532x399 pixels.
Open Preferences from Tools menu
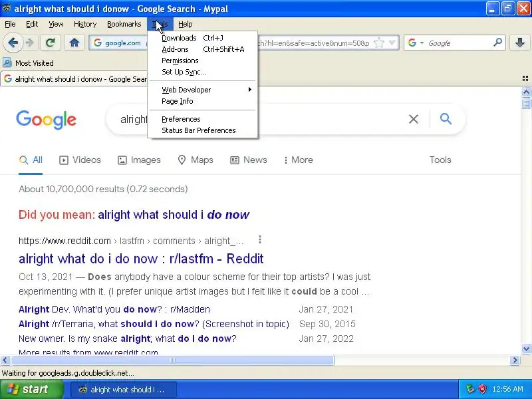click(203, 119)
